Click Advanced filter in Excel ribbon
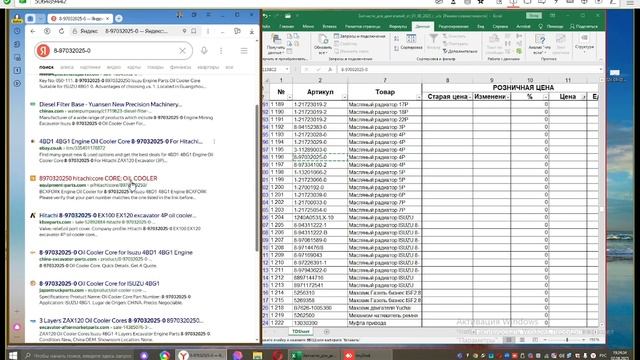Image resolution: width=640 pixels, height=360 pixels. [x=460, y=51]
